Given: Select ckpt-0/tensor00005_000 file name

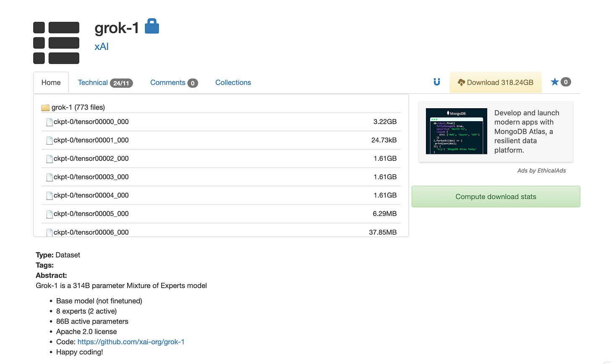Looking at the screenshot, I should point(91,214).
